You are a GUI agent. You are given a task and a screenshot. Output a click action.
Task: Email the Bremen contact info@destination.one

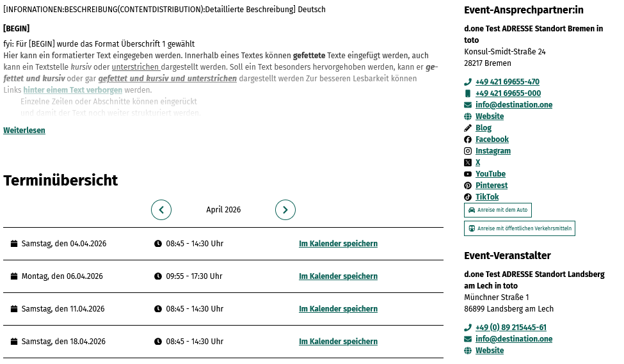[513, 105]
